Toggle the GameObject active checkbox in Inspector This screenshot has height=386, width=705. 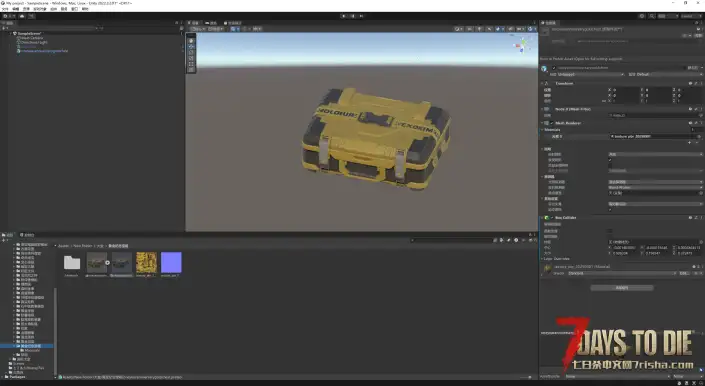[x=554, y=68]
